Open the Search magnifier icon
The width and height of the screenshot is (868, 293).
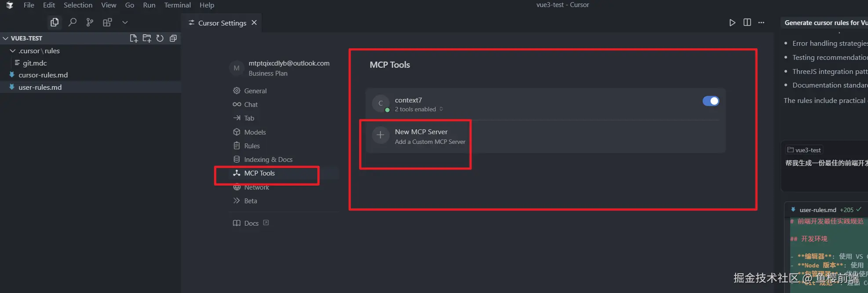click(x=73, y=22)
